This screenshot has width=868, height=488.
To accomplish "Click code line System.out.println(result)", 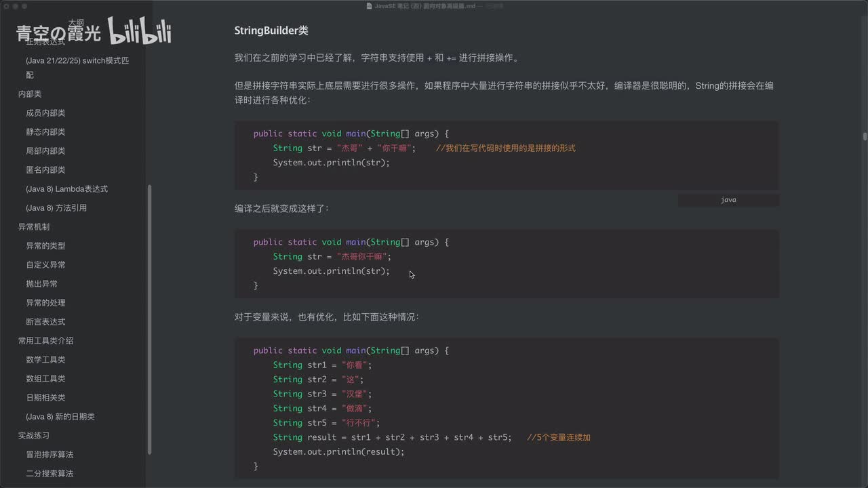I will click(338, 452).
